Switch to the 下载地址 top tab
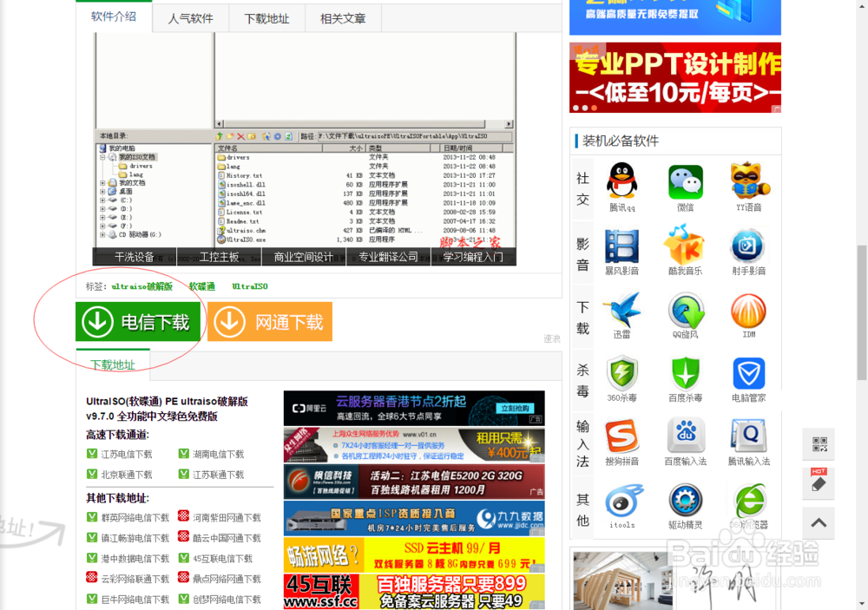 (266, 18)
